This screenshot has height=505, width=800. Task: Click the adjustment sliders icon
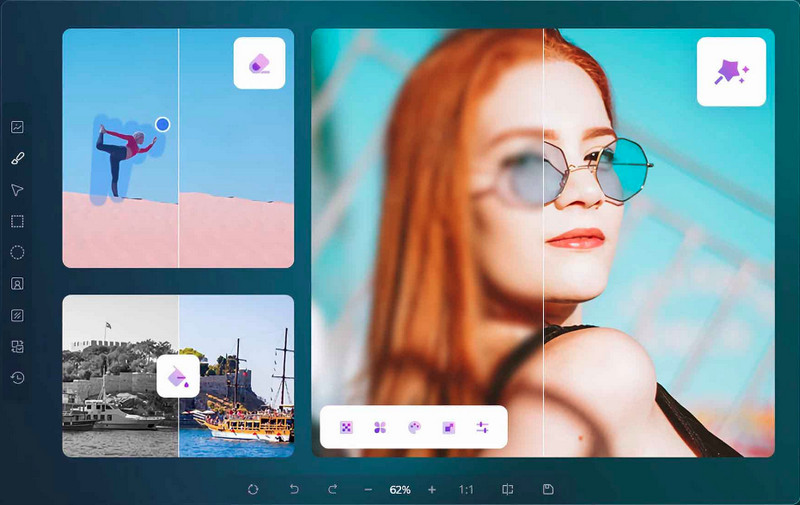coord(482,427)
